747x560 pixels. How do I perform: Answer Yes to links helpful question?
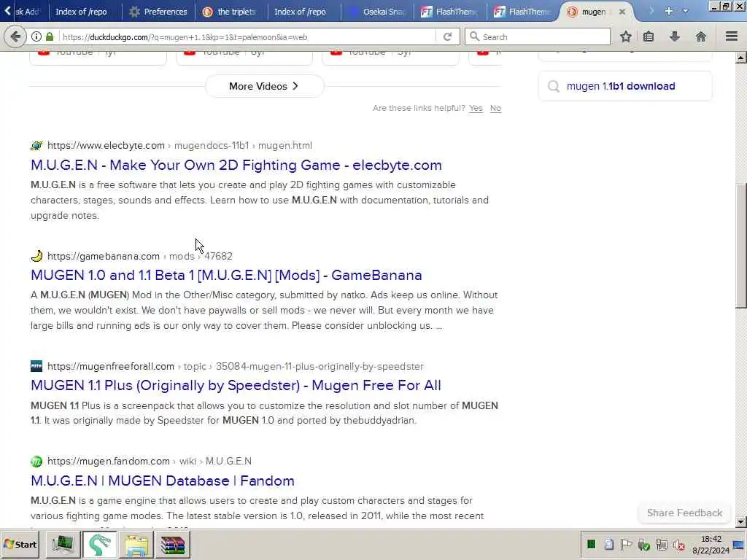coord(476,108)
